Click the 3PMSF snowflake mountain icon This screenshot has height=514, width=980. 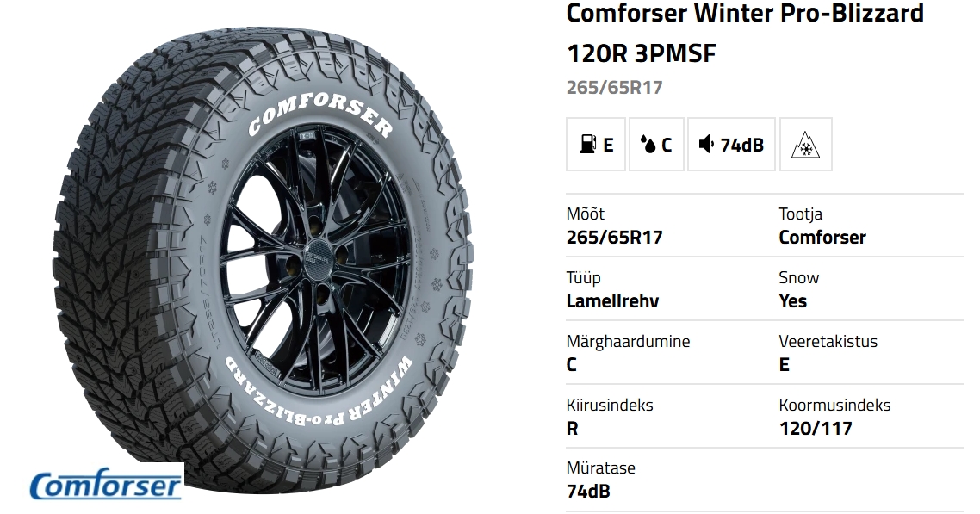(x=806, y=145)
